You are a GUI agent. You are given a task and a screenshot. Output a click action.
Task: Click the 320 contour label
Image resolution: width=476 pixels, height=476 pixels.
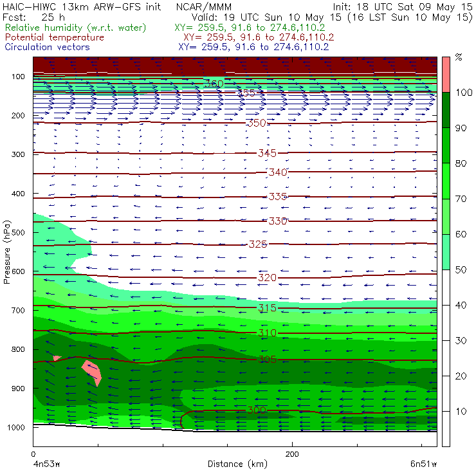click(267, 277)
